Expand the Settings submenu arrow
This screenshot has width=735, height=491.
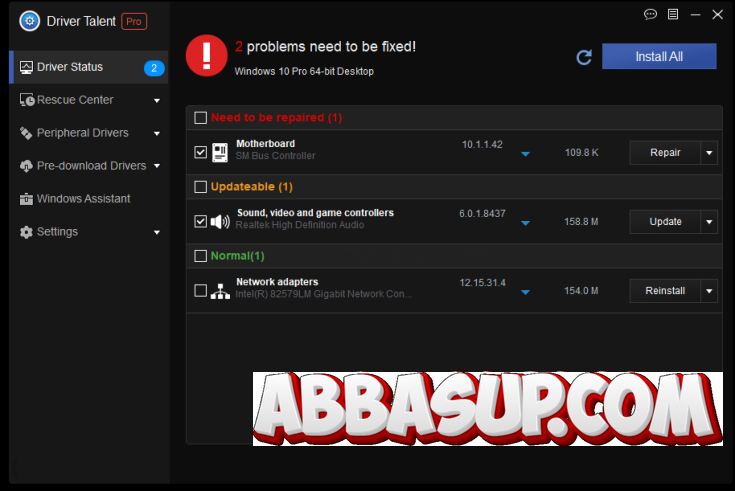[x=157, y=233]
